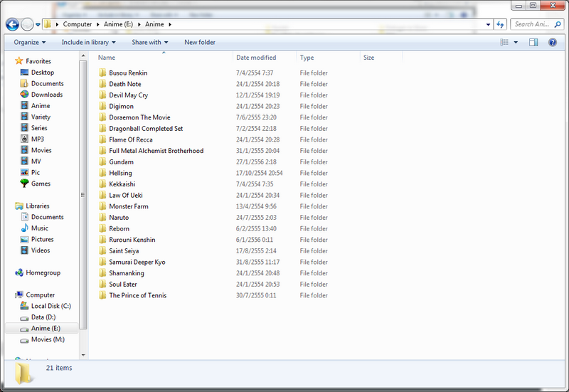The width and height of the screenshot is (569, 392).
Task: Click the Variety favorite icon
Action: click(x=24, y=117)
